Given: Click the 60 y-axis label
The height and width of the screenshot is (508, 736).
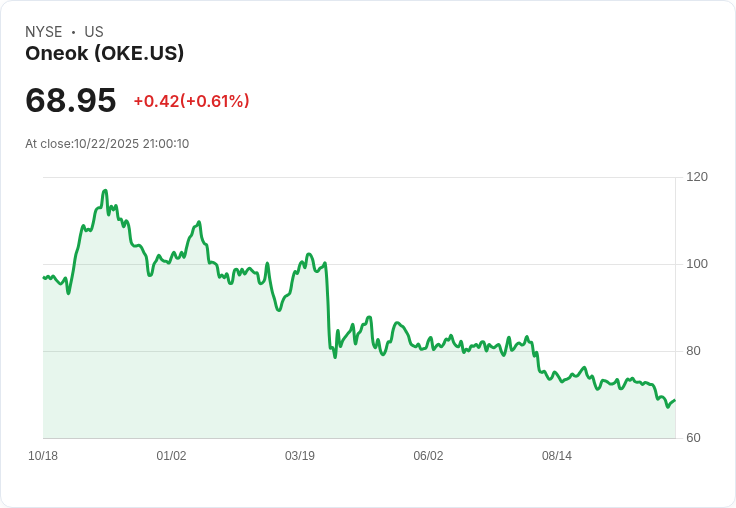Looking at the screenshot, I should (694, 438).
